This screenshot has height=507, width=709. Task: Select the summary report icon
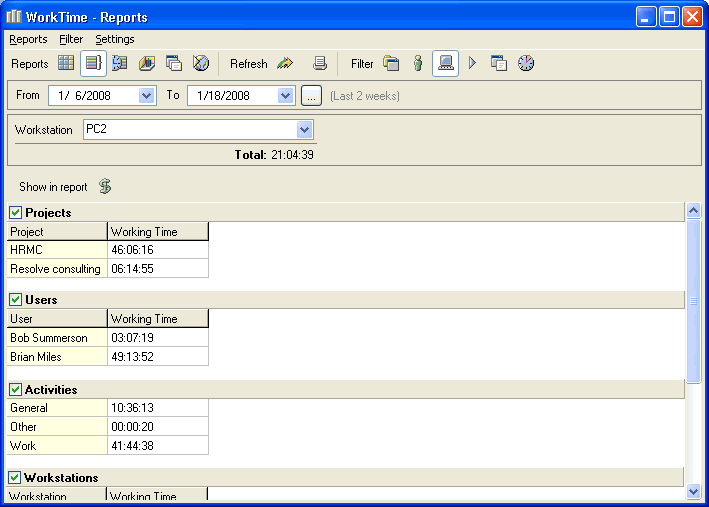point(93,63)
